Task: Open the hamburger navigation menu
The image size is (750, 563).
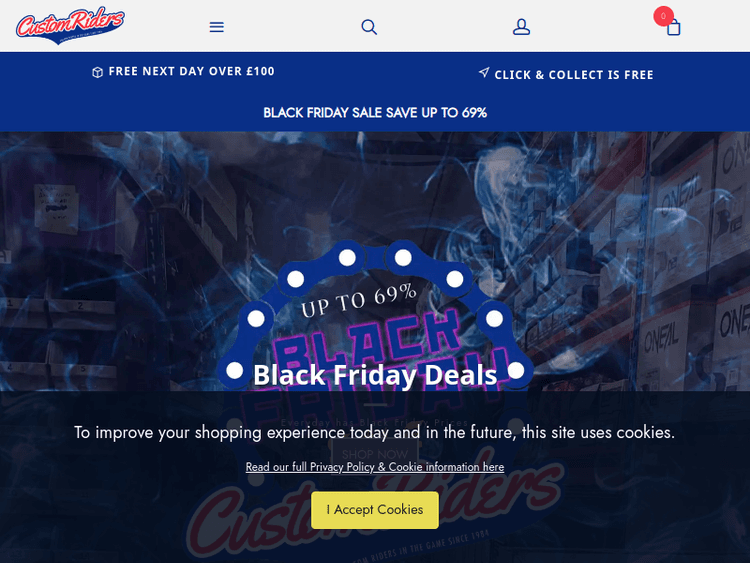Action: pyautogui.click(x=217, y=27)
